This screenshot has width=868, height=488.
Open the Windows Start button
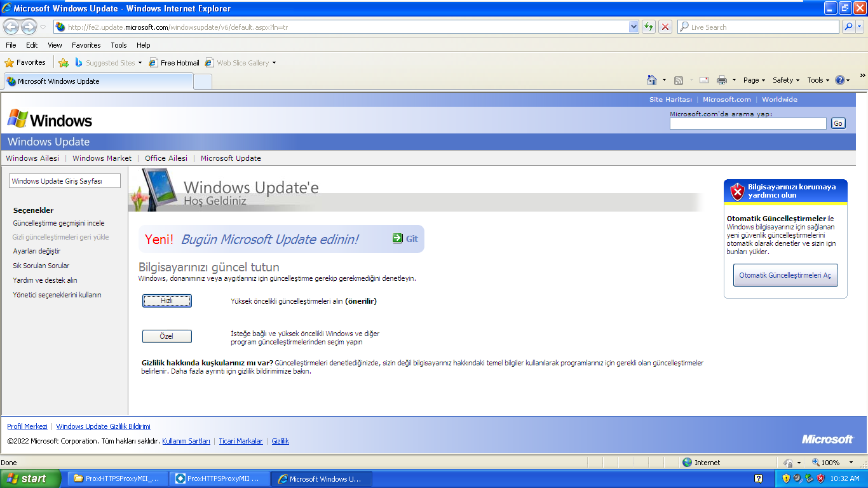tap(31, 478)
